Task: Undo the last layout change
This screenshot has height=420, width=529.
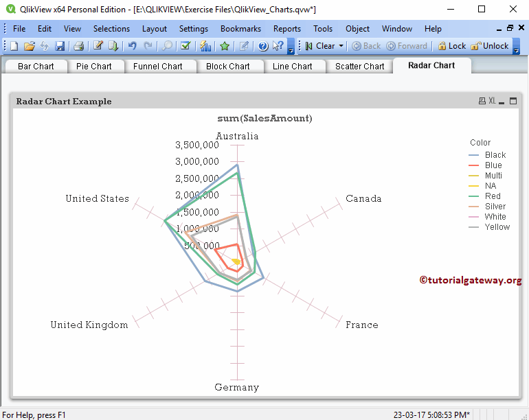Action: (132, 46)
